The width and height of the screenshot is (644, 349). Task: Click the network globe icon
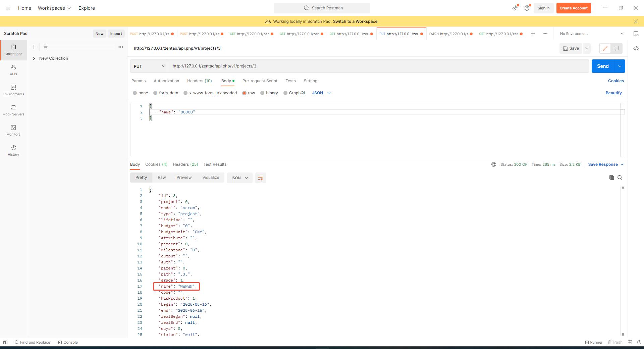pos(494,164)
